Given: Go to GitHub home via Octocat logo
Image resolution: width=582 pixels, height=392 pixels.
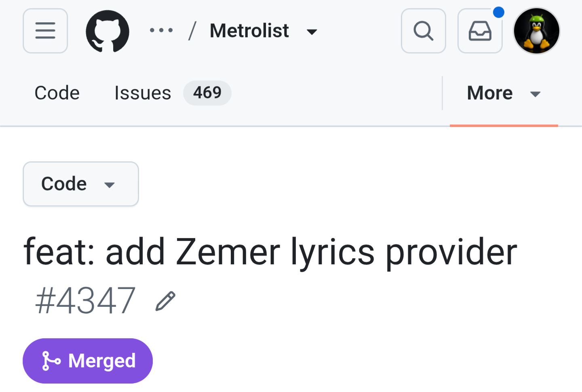Looking at the screenshot, I should 108,31.
